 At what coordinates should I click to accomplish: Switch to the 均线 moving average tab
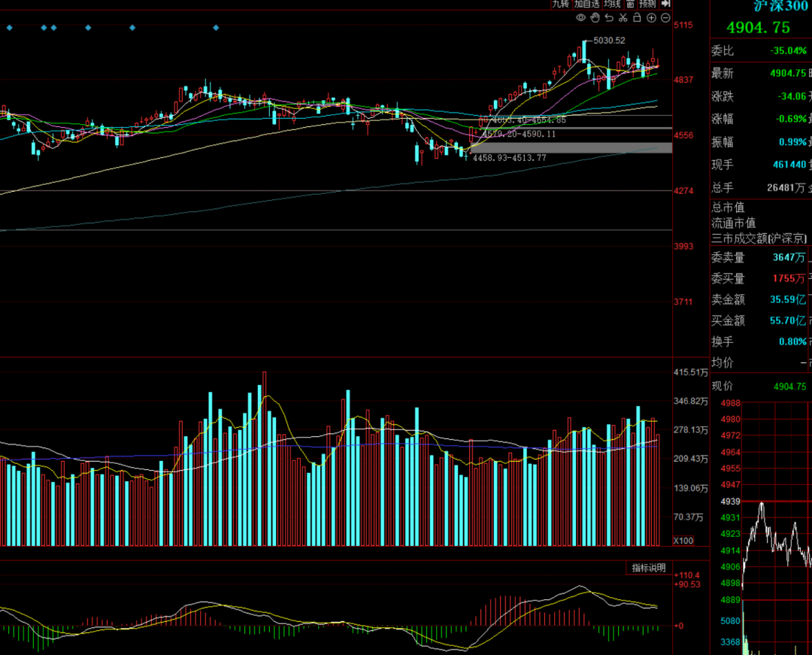(612, 4)
